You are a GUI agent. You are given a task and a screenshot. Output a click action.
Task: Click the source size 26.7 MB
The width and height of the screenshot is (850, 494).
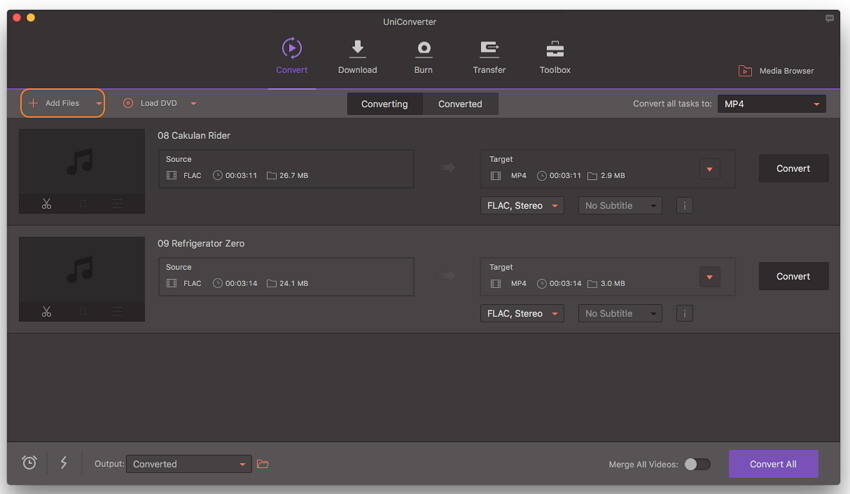pyautogui.click(x=293, y=176)
